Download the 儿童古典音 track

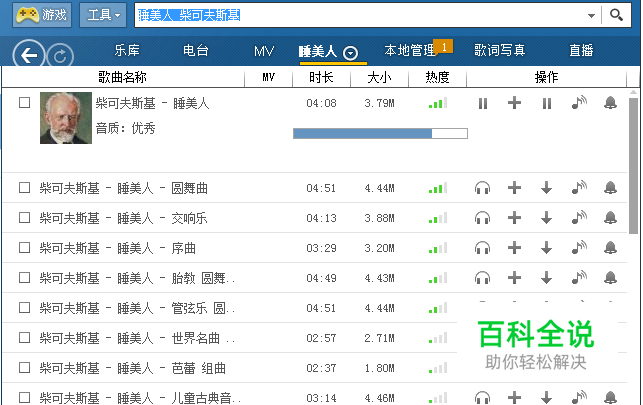coord(546,398)
